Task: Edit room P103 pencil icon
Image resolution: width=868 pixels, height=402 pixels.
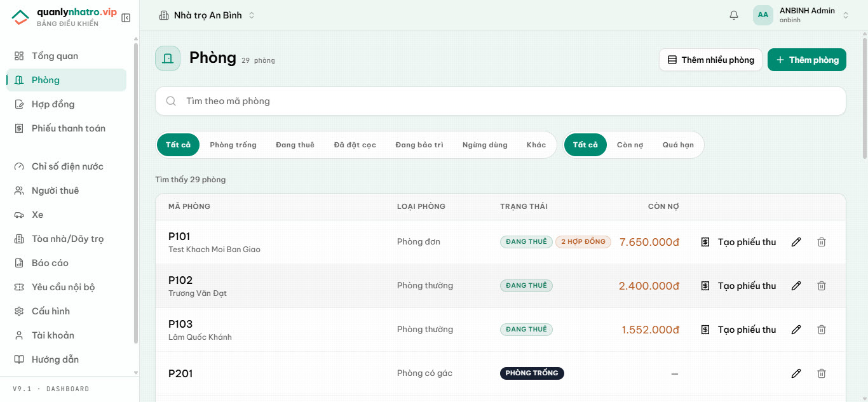Action: tap(796, 330)
